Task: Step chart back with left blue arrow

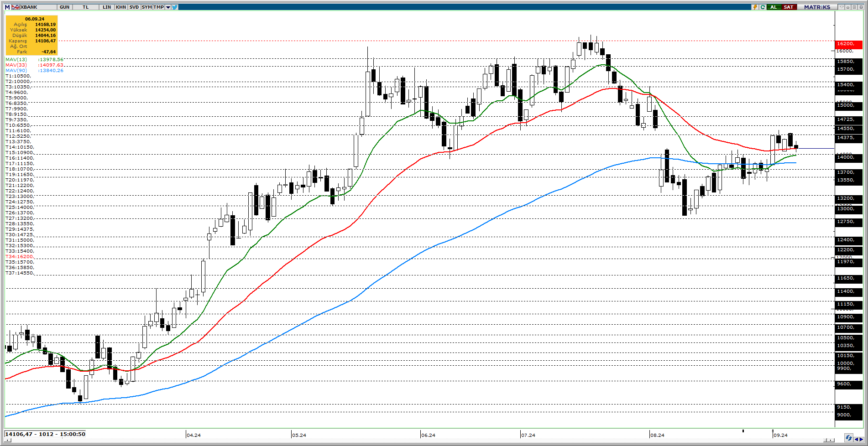Action: pos(856,439)
